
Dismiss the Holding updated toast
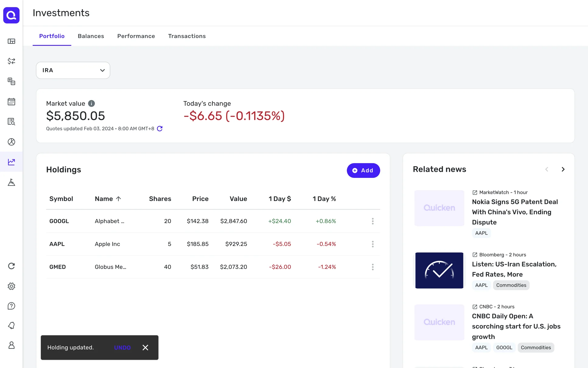point(145,347)
